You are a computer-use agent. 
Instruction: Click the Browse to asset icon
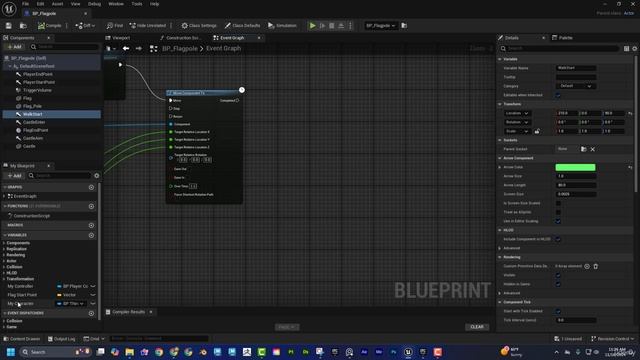(23, 26)
